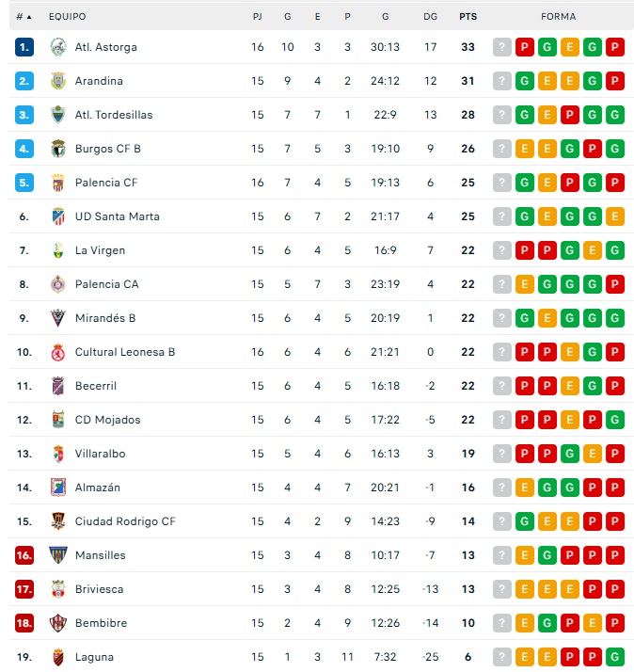Screen dimensions: 634x672
Task: Open the Palencia CF team link
Action: pos(106,183)
